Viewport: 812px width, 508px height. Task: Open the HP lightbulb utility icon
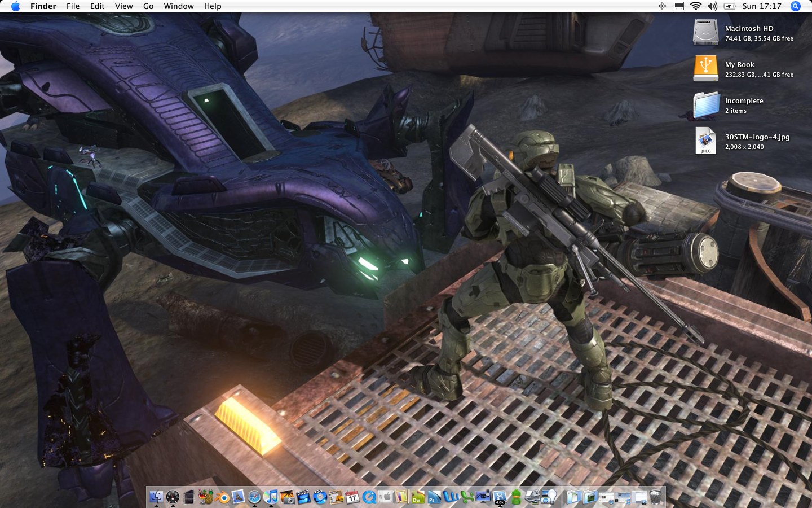point(549,497)
